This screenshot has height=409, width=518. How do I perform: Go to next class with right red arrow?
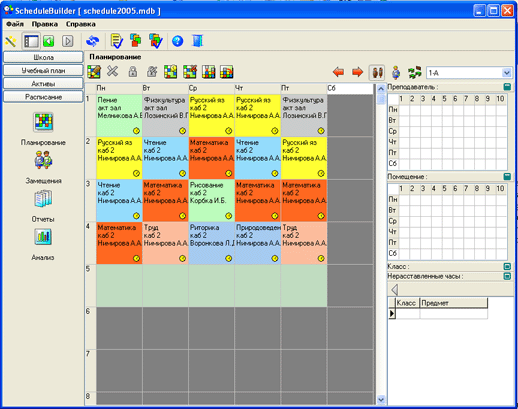[358, 72]
